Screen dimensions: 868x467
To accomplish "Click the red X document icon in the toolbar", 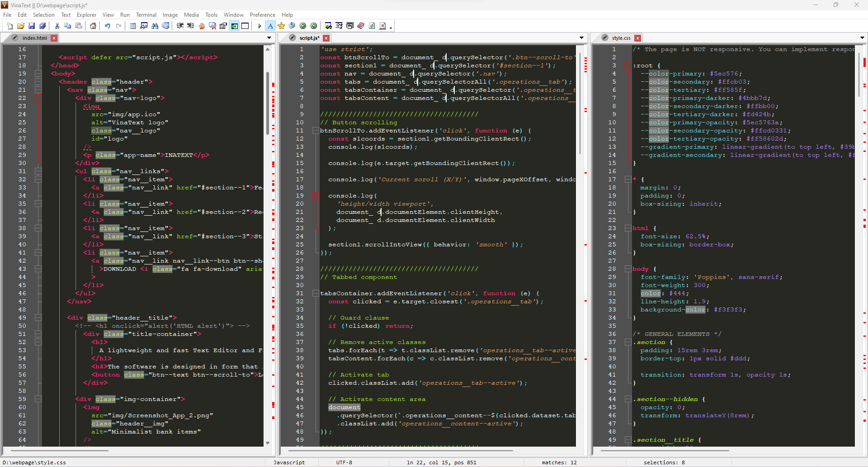I will coord(382,26).
